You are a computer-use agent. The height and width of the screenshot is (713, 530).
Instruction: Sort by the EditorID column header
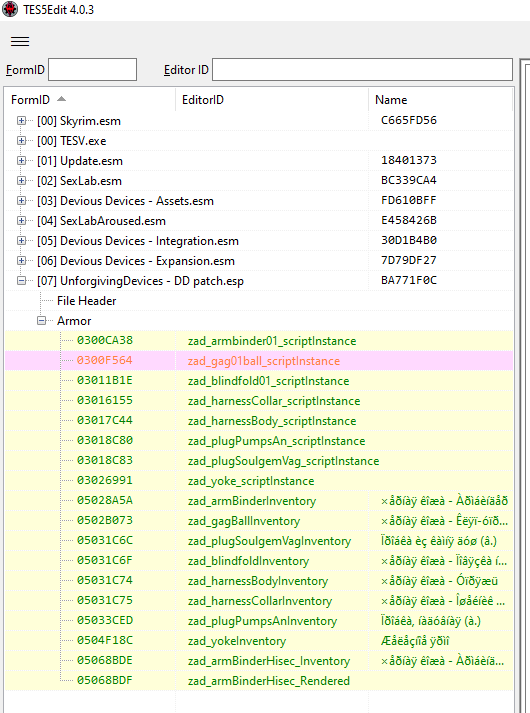[203, 100]
